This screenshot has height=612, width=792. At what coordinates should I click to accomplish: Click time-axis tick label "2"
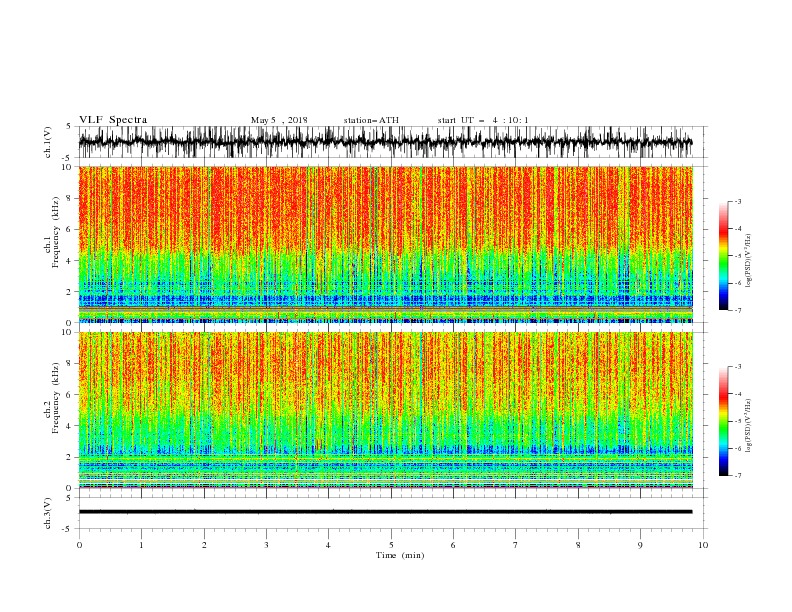(204, 545)
